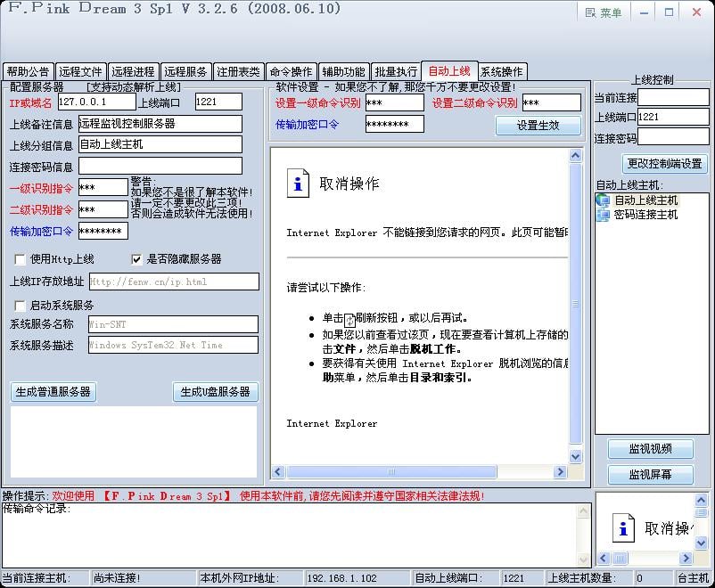Click the info icon beside 取消操作
Viewport: 715px width, 588px height.
(x=298, y=184)
